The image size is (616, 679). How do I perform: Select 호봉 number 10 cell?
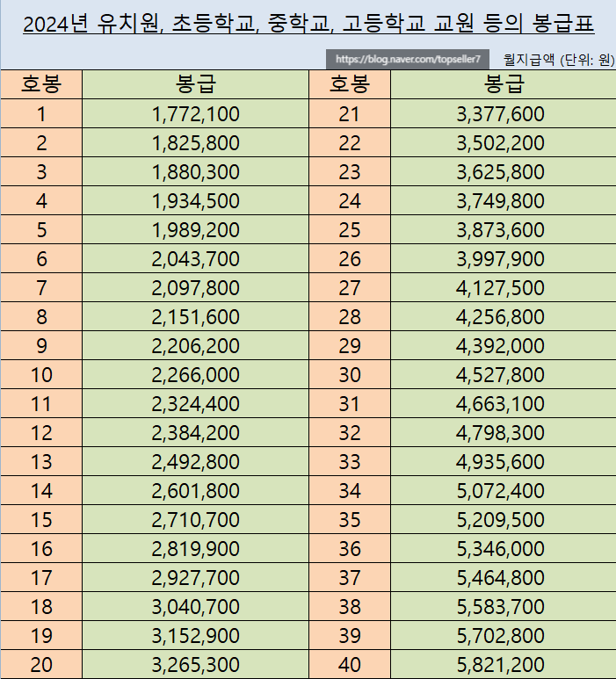click(x=41, y=375)
